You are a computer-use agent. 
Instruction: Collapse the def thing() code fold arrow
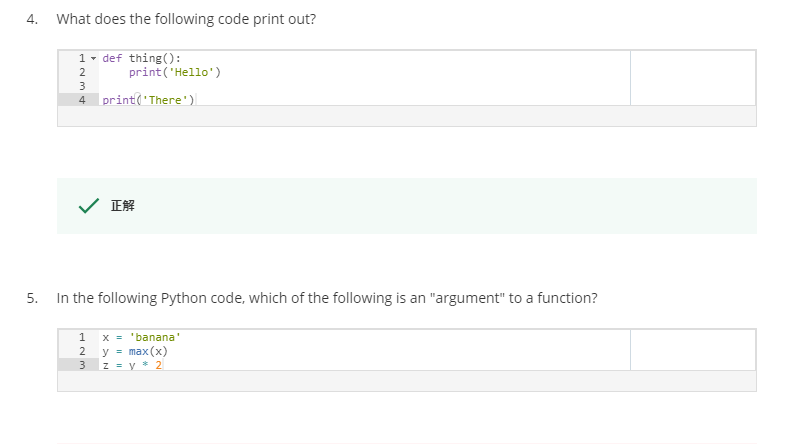[93, 58]
